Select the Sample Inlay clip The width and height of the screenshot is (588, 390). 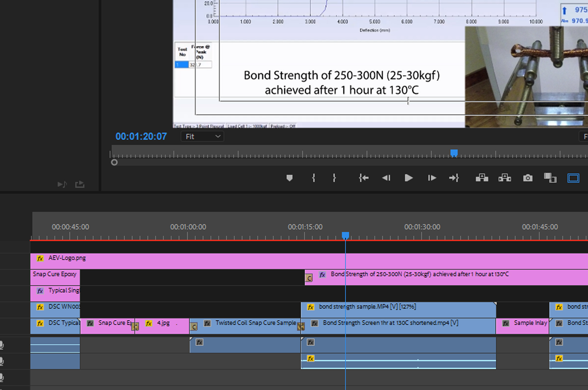click(522, 326)
